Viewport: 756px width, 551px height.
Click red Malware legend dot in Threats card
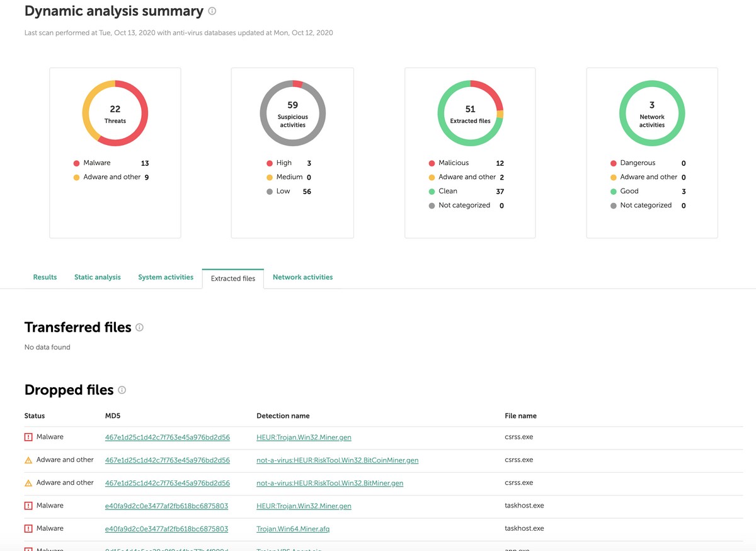(76, 163)
